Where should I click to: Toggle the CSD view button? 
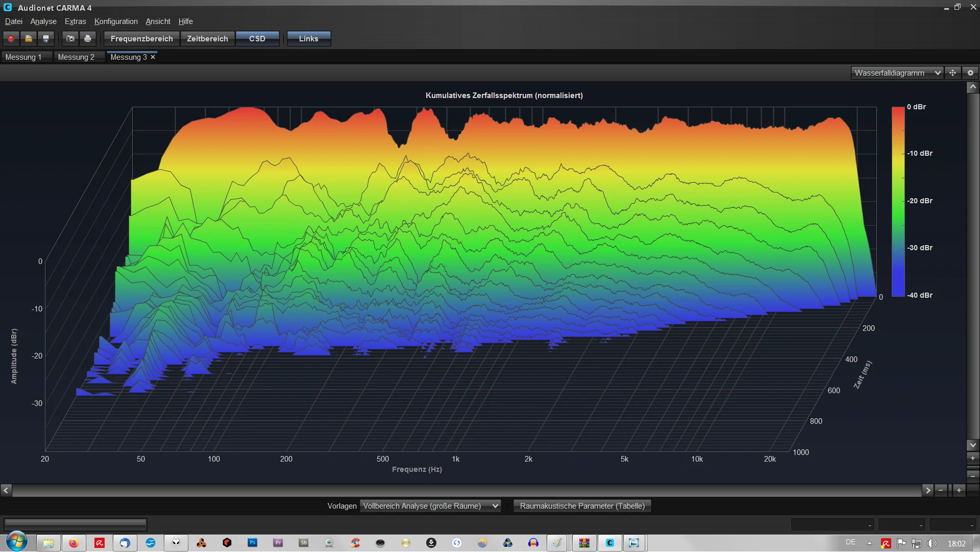[x=257, y=39]
